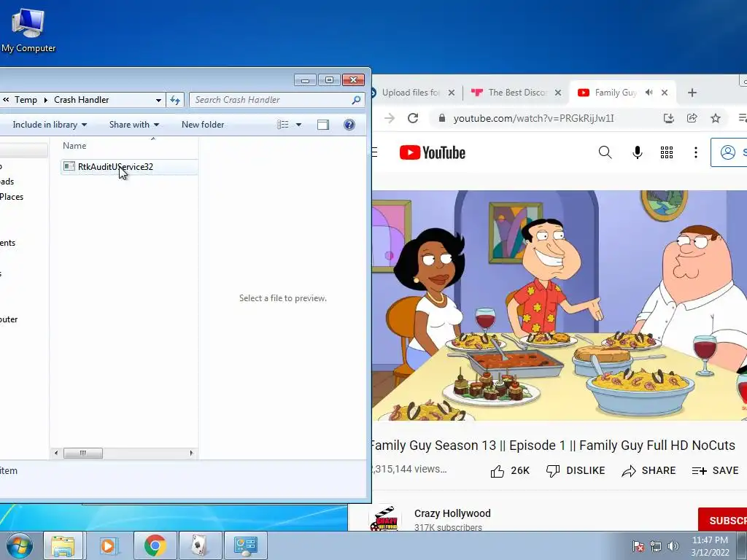Viewport: 747px width, 560px height.
Task: Show hidden breadcrumb path chevrons
Action: point(6,100)
